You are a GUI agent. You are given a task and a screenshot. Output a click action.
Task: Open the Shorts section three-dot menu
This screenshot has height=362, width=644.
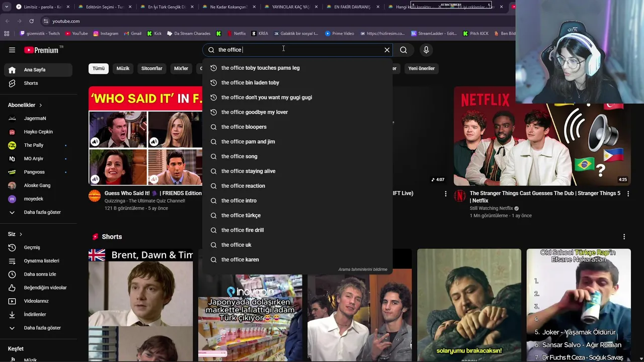tap(624, 237)
